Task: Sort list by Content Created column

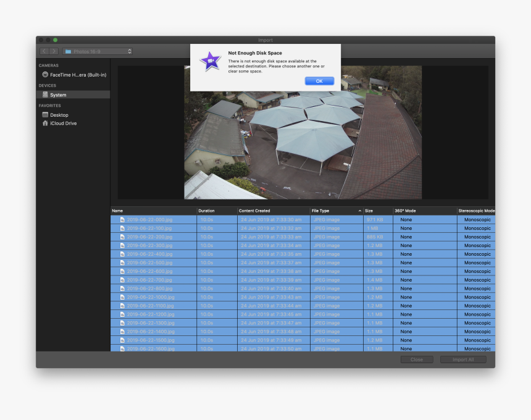Action: pos(273,211)
